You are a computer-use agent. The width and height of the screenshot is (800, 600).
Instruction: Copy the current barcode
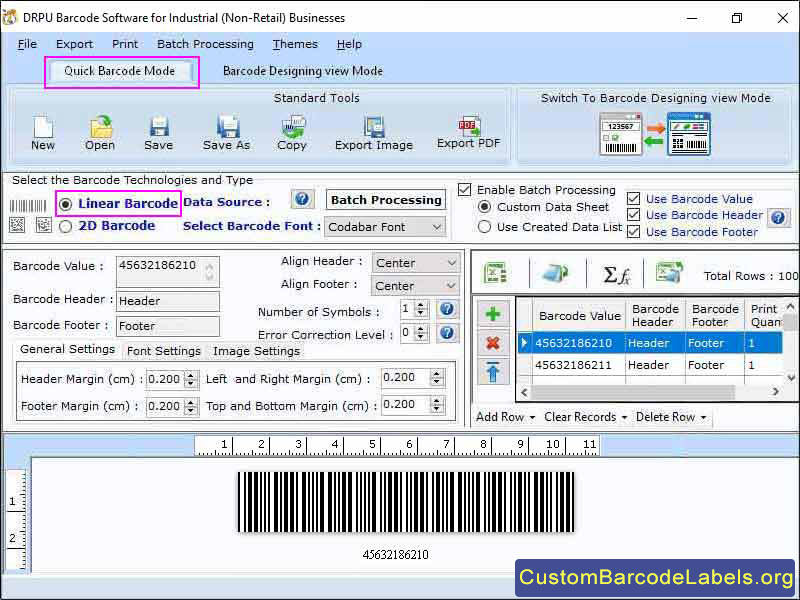click(x=291, y=130)
